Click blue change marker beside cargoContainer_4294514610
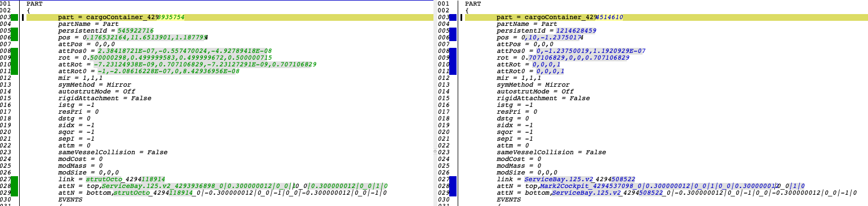 454,17
